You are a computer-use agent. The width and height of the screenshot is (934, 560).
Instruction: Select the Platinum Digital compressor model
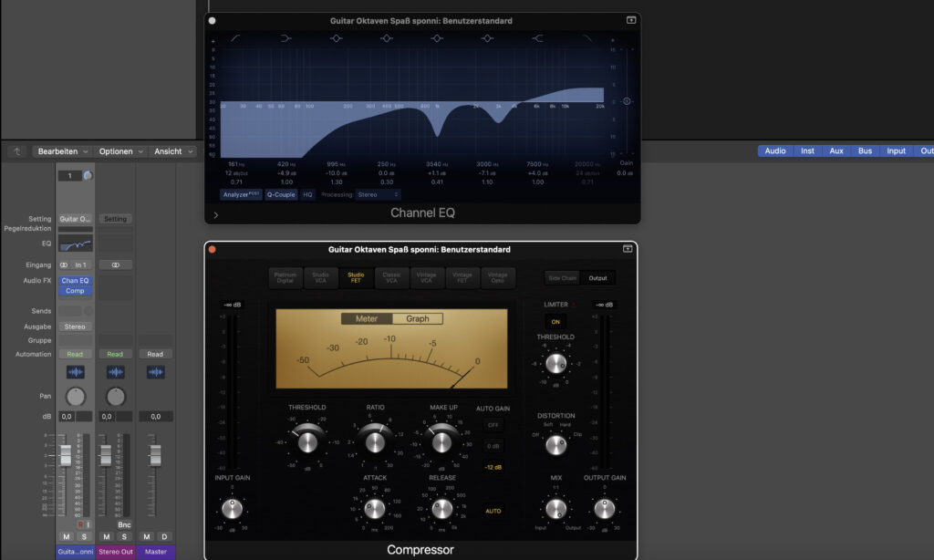pyautogui.click(x=285, y=277)
